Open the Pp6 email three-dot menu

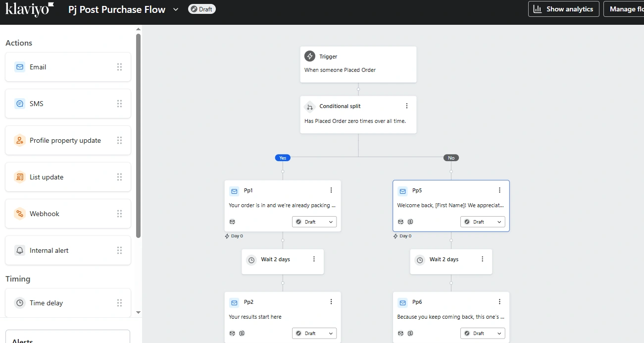coord(499,302)
